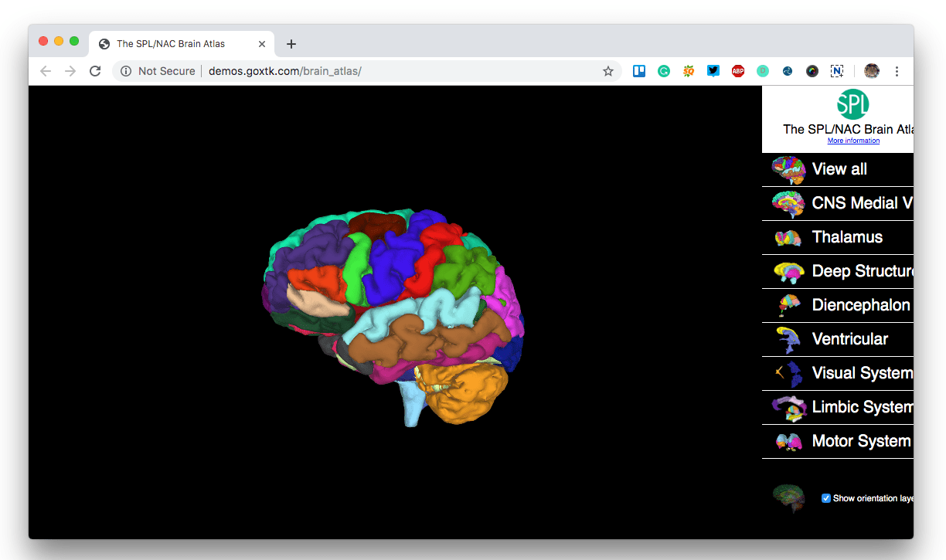Open the Adblock Plus ABP extension
Screen dimensions: 946x560
coord(738,71)
